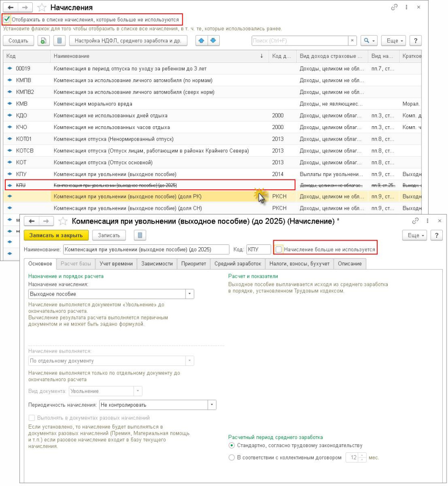Click the Наименование input field in the form

click(146, 250)
